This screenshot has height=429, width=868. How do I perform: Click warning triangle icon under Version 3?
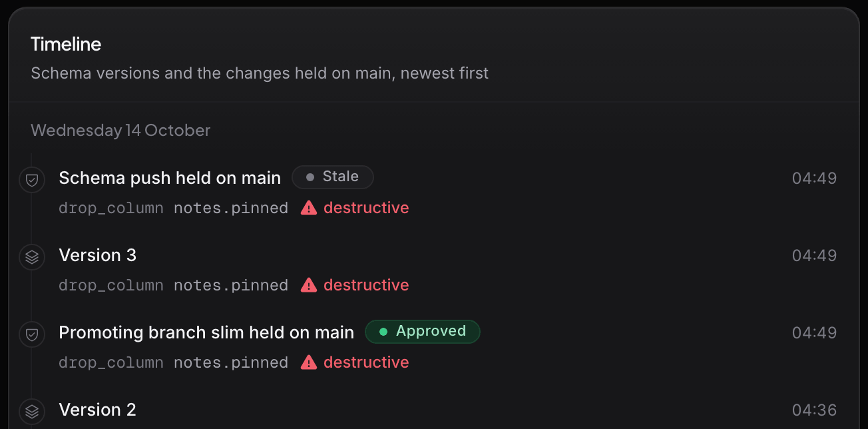308,285
